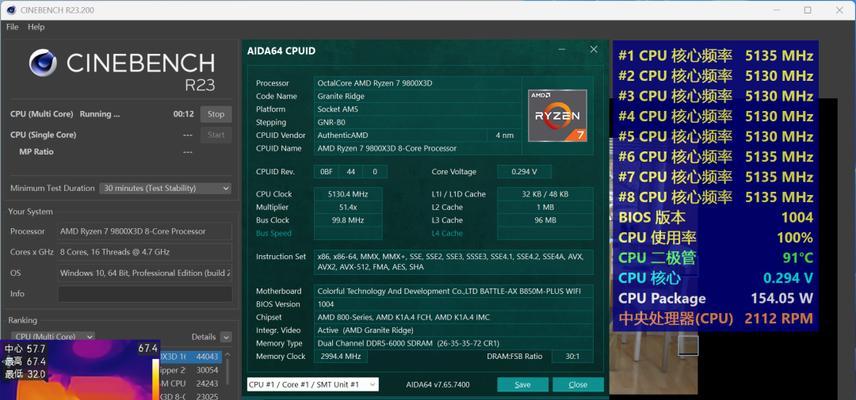Click the Cinebench sphere logo
Image resolution: width=856 pixels, height=400 pixels.
[43, 62]
